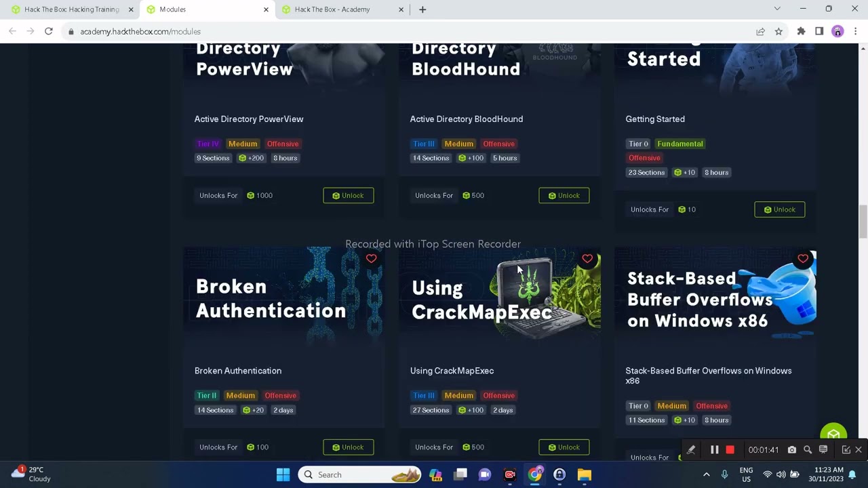Open the Using CrackMapExec title link
Viewport: 868px width, 488px height.
tap(452, 371)
